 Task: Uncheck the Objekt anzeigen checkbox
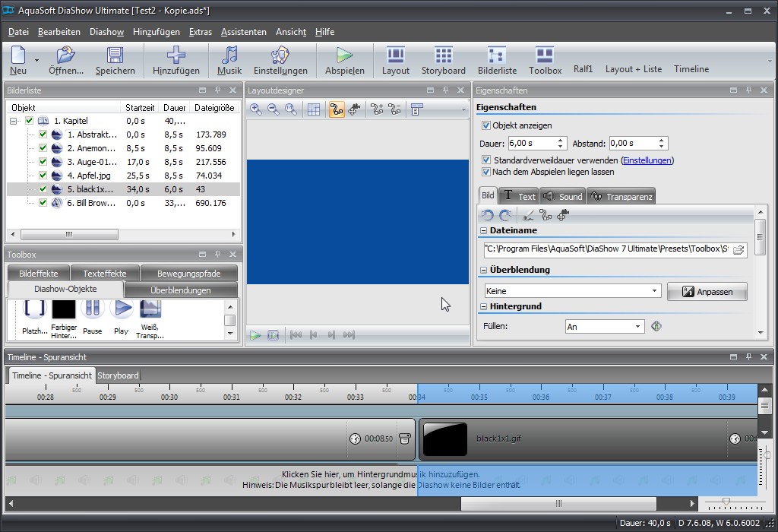coord(486,125)
